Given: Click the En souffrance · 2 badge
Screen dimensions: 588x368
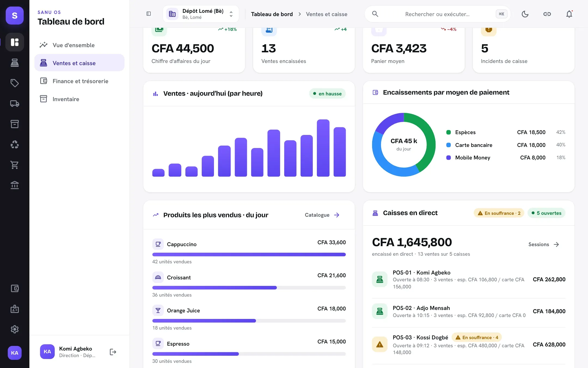Looking at the screenshot, I should click(x=499, y=213).
